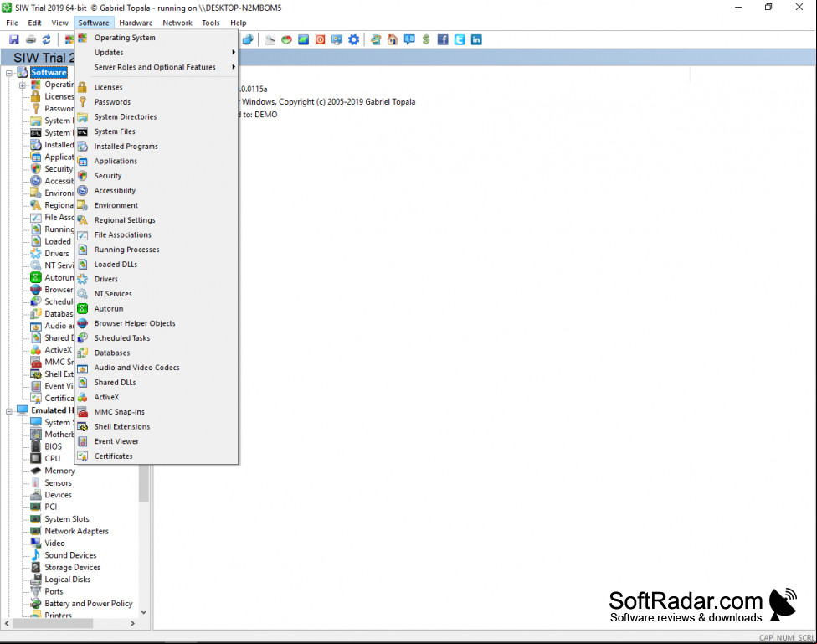Choose Browser Helper Objects menu item
Viewport: 817px width, 644px height.
pyautogui.click(x=157, y=323)
